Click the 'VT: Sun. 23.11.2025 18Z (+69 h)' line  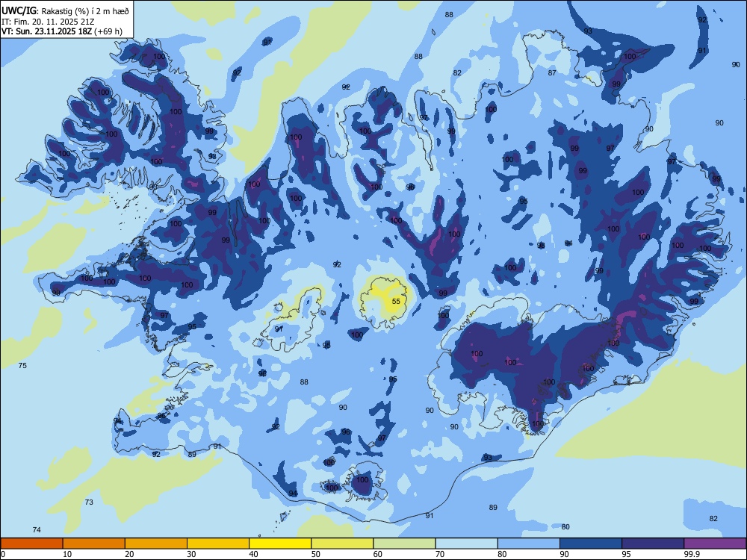coord(62,31)
